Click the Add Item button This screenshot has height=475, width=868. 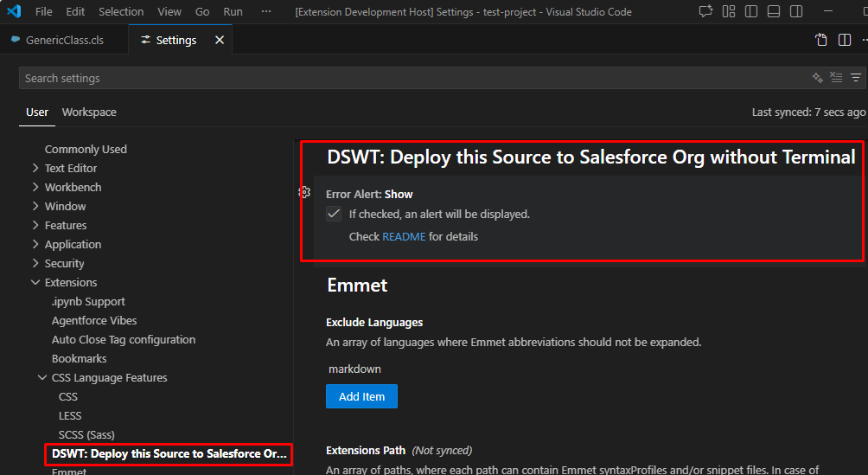[361, 396]
